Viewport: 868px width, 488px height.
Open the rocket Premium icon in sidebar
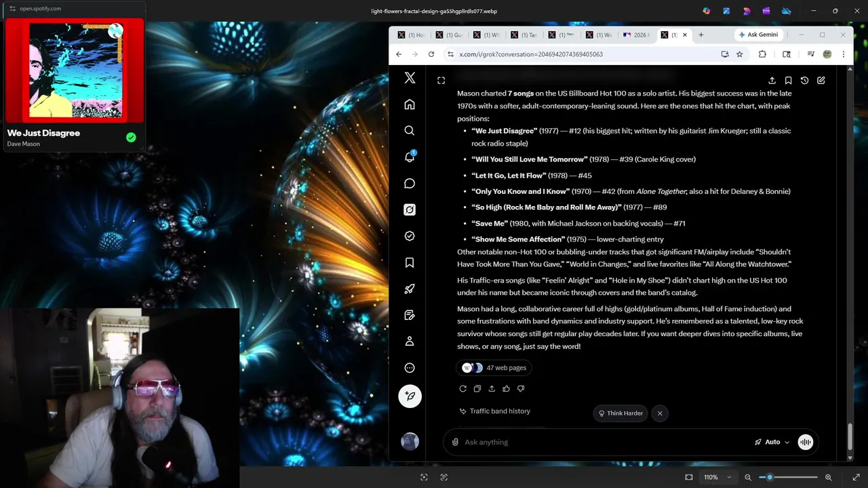pos(410,289)
